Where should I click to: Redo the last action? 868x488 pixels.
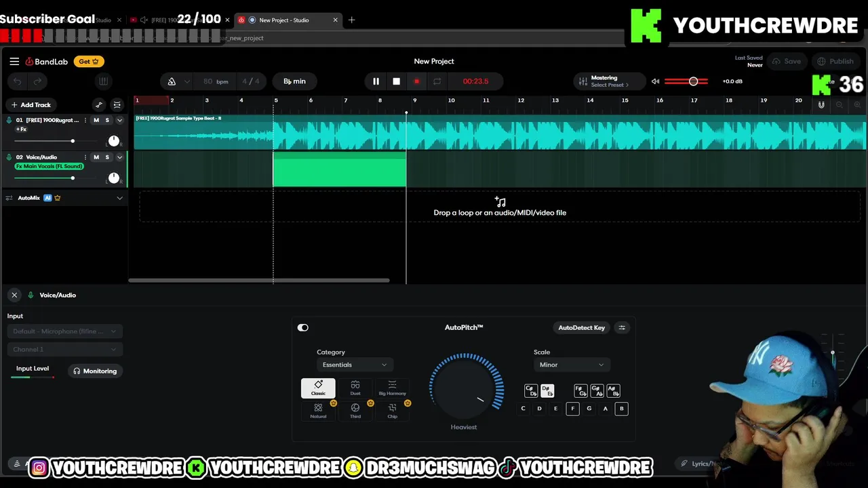click(x=38, y=81)
